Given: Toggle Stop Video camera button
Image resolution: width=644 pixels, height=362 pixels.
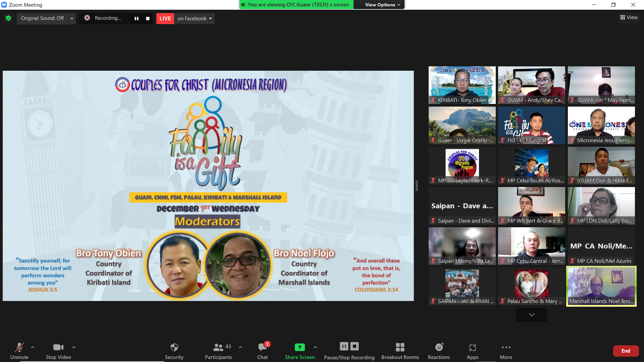Looking at the screenshot, I should pos(58,348).
